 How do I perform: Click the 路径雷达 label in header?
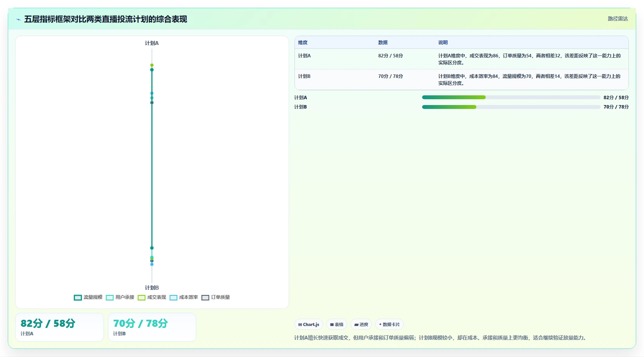click(618, 19)
